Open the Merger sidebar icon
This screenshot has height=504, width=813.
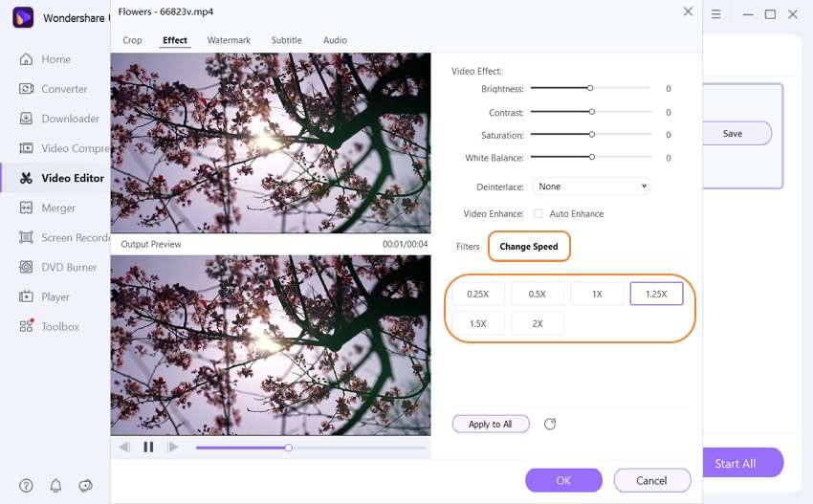26,208
